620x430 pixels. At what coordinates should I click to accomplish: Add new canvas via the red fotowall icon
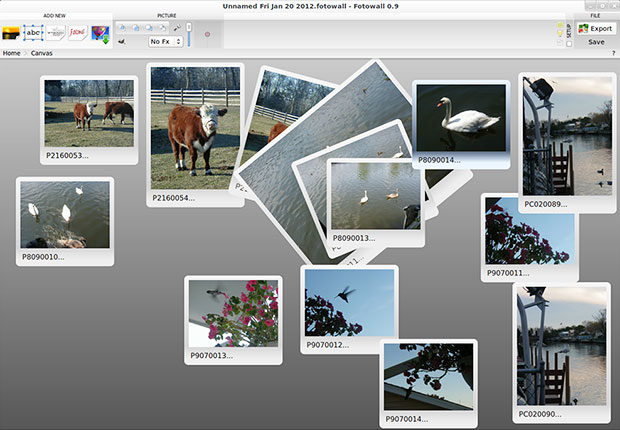[78, 32]
